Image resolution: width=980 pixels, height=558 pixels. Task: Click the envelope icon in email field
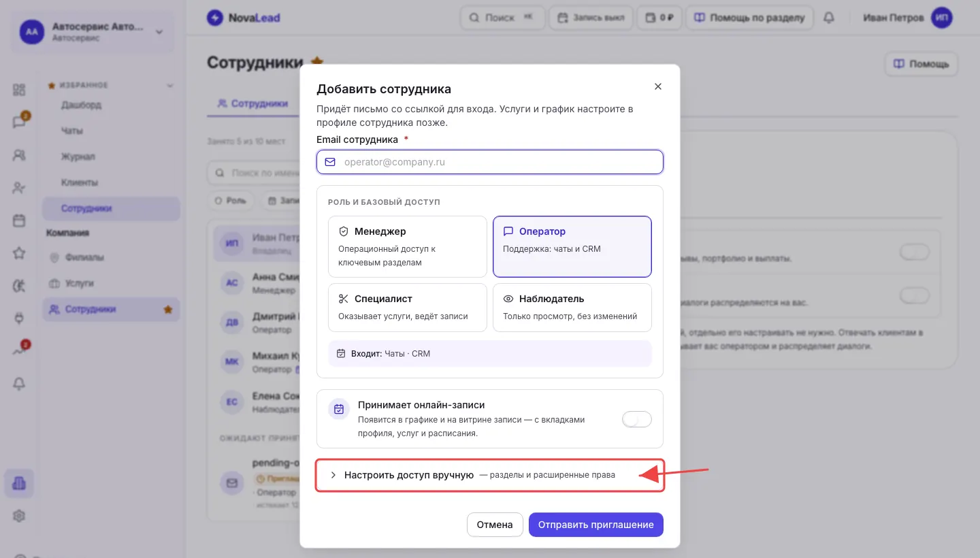pyautogui.click(x=330, y=162)
